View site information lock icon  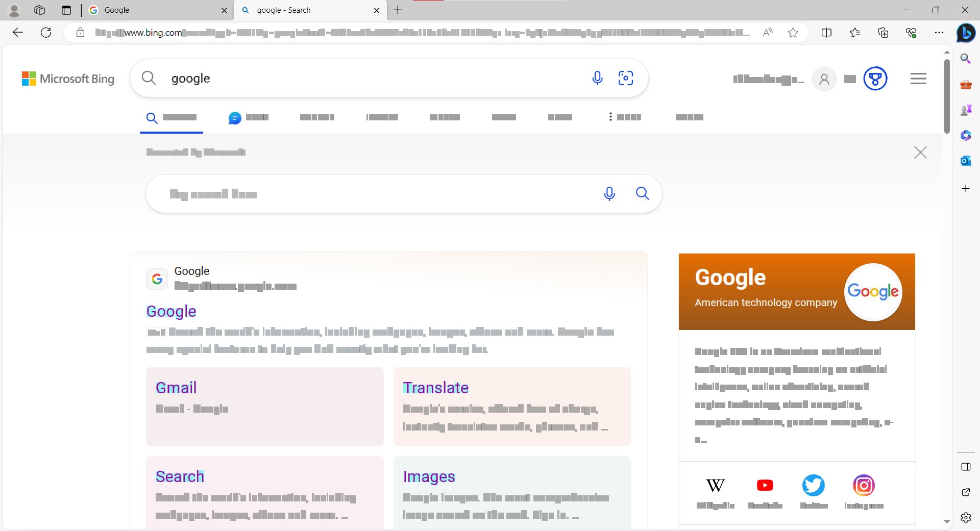pos(80,33)
